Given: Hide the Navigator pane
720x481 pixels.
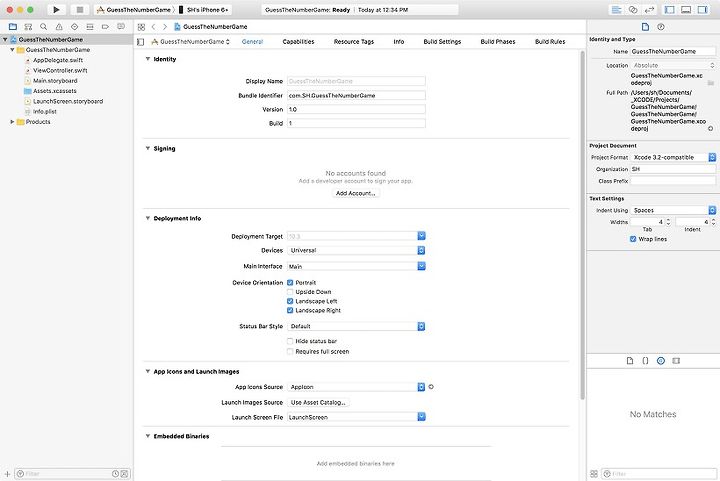Looking at the screenshot, I should [x=669, y=10].
